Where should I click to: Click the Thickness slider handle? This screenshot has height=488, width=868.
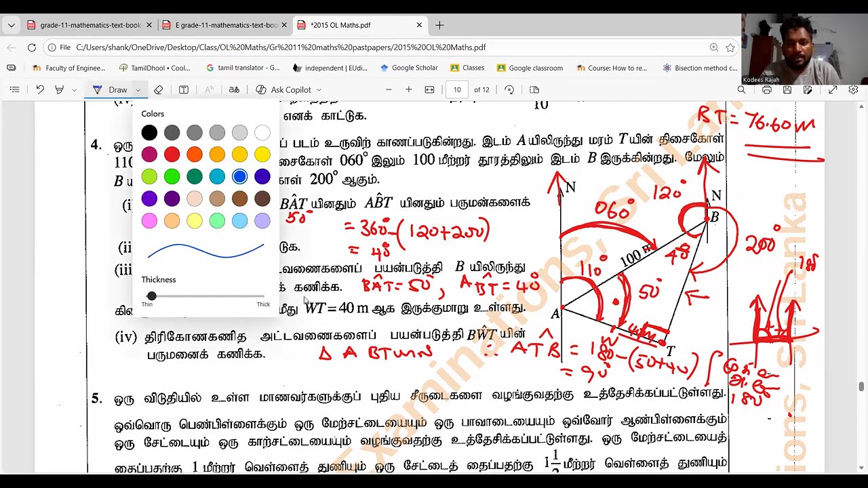[x=152, y=296]
